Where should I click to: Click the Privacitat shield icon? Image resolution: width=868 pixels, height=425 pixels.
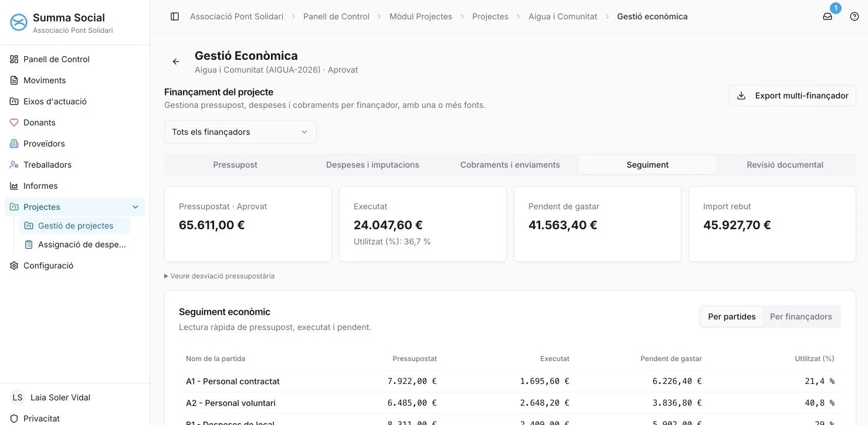tap(14, 419)
